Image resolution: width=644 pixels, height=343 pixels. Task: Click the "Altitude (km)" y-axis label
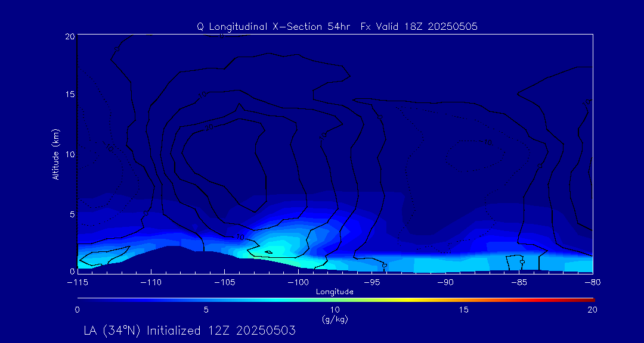point(55,154)
